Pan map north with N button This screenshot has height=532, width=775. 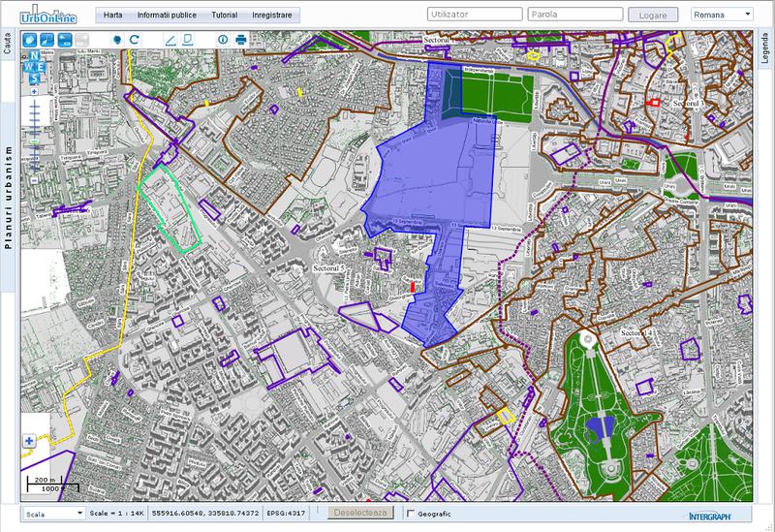34,56
